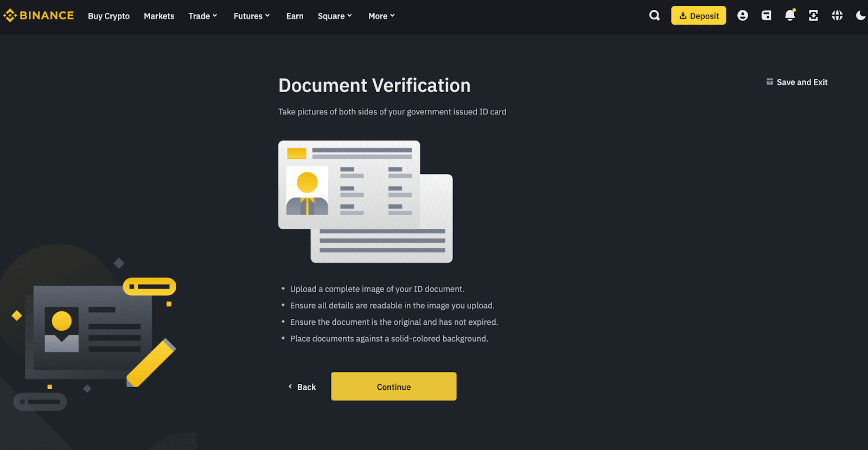Open the notifications bell
The height and width of the screenshot is (450, 868).
(x=790, y=16)
